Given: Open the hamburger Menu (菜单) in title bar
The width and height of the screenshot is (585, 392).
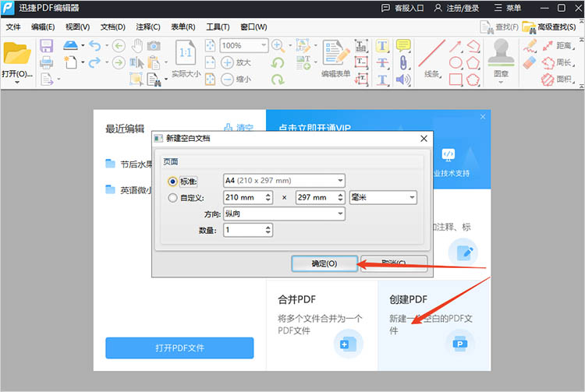Looking at the screenshot, I should tap(508, 9).
